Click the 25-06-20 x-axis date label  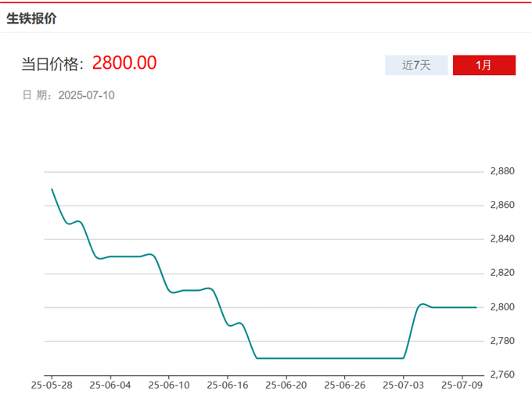[x=286, y=385]
